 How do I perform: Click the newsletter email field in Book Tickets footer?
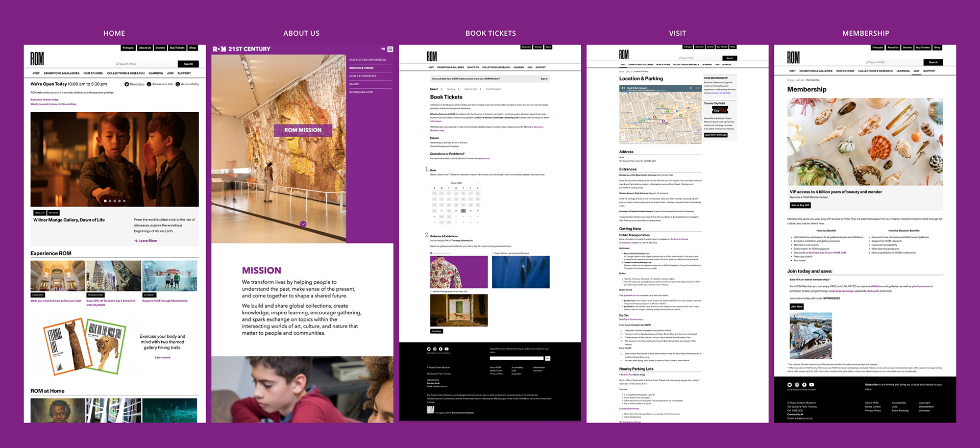[x=517, y=358]
